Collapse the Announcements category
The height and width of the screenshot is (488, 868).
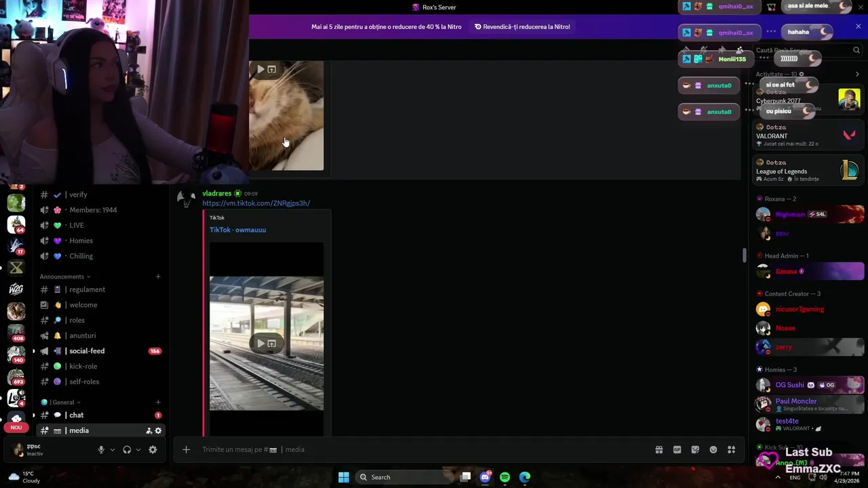coord(64,277)
